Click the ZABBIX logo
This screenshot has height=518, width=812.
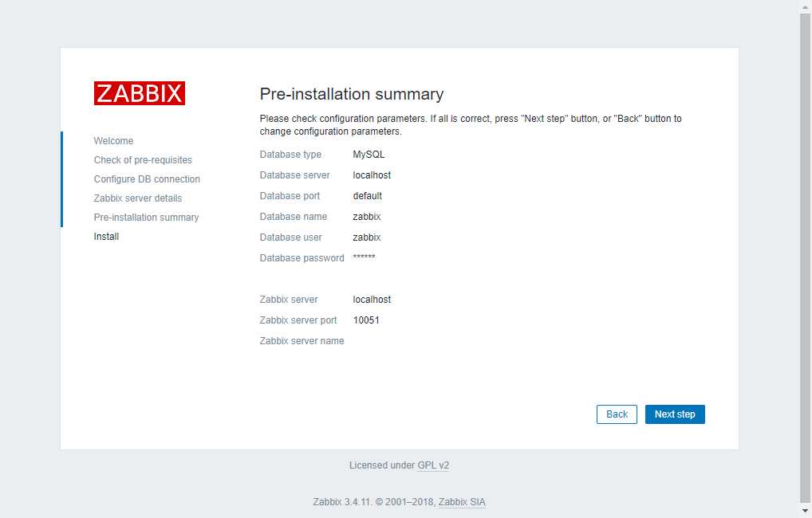(x=140, y=93)
